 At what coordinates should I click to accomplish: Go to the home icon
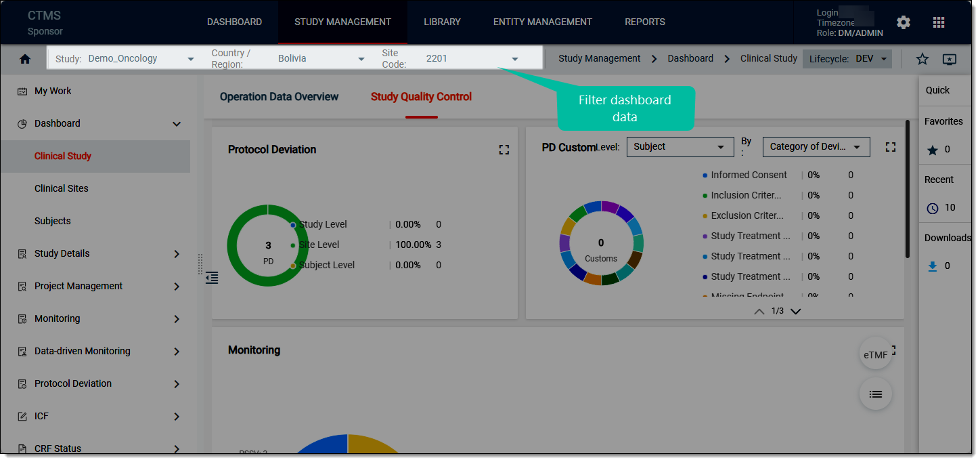25,59
